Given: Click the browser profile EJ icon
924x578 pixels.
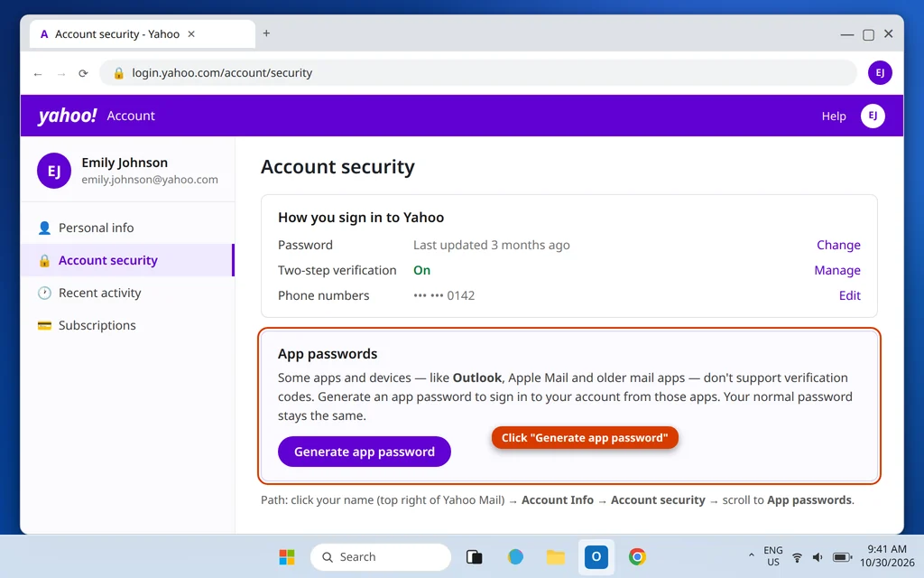Looking at the screenshot, I should point(879,72).
